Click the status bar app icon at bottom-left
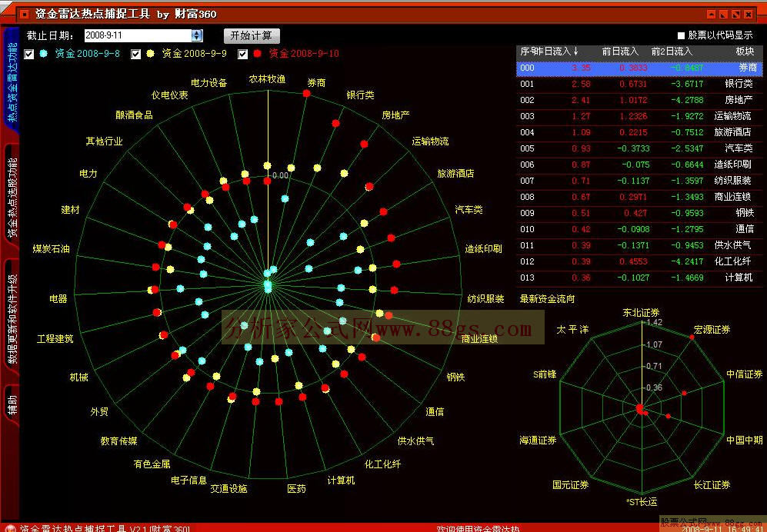Screen dimensions: 767x532 coord(10,529)
